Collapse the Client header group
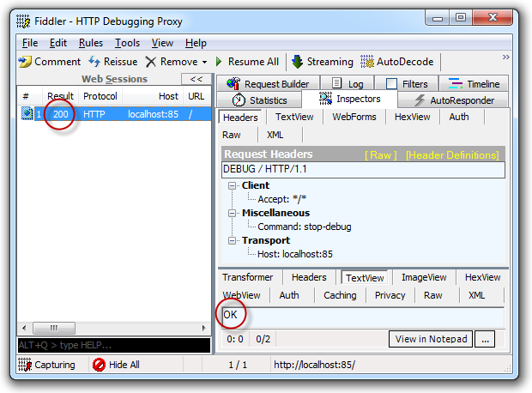532x393 pixels. point(232,185)
